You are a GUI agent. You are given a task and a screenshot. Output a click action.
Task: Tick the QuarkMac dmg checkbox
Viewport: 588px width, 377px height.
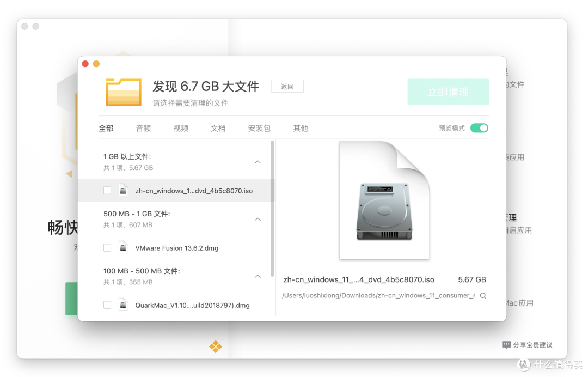107,305
